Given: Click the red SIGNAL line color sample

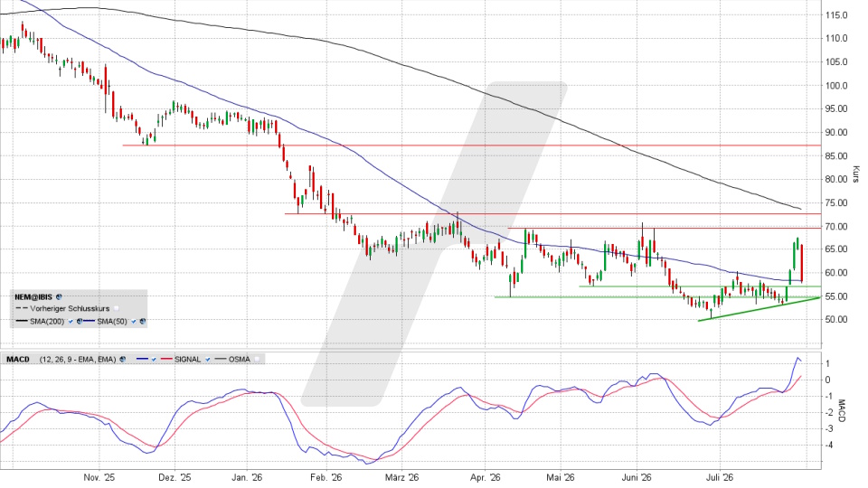Looking at the screenshot, I should click(x=166, y=359).
